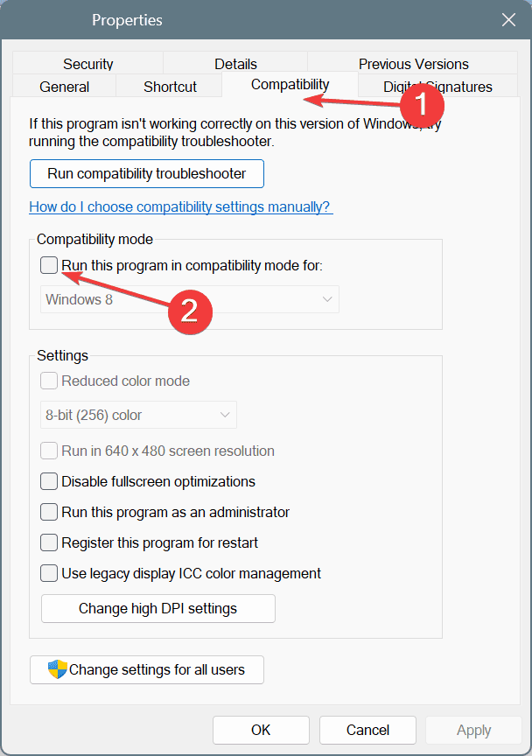Go to the Previous Versions tab
This screenshot has width=532, height=756.
pyautogui.click(x=413, y=64)
